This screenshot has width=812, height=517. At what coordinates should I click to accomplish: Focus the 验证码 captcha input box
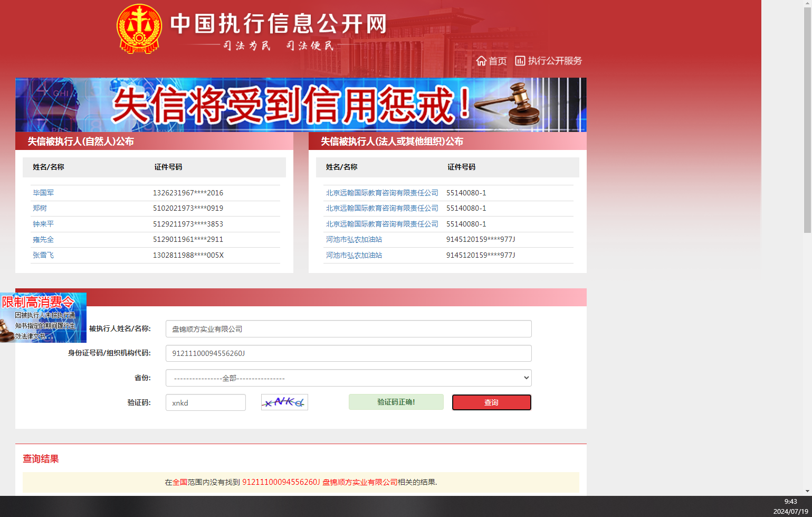click(206, 402)
